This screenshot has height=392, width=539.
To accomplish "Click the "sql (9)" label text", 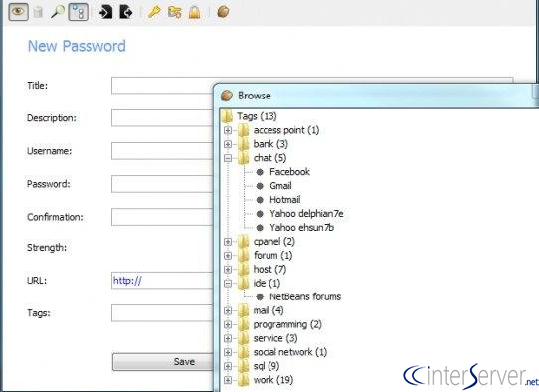I will pos(267,366).
